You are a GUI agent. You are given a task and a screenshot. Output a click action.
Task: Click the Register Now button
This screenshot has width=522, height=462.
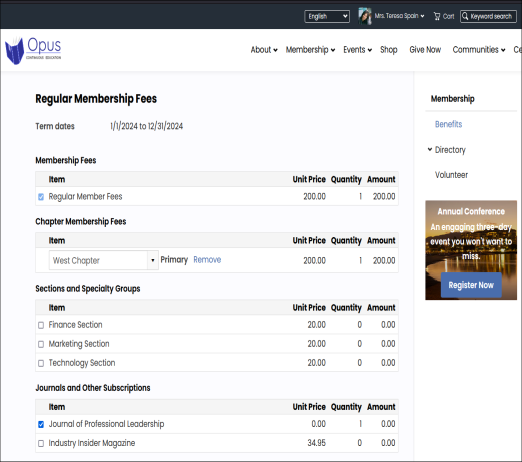click(471, 285)
